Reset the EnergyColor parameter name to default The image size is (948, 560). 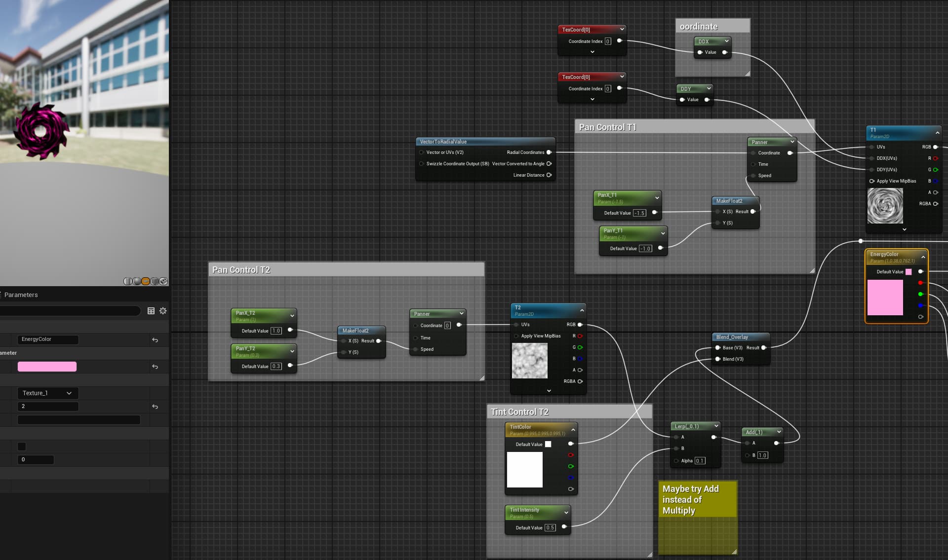tap(155, 340)
